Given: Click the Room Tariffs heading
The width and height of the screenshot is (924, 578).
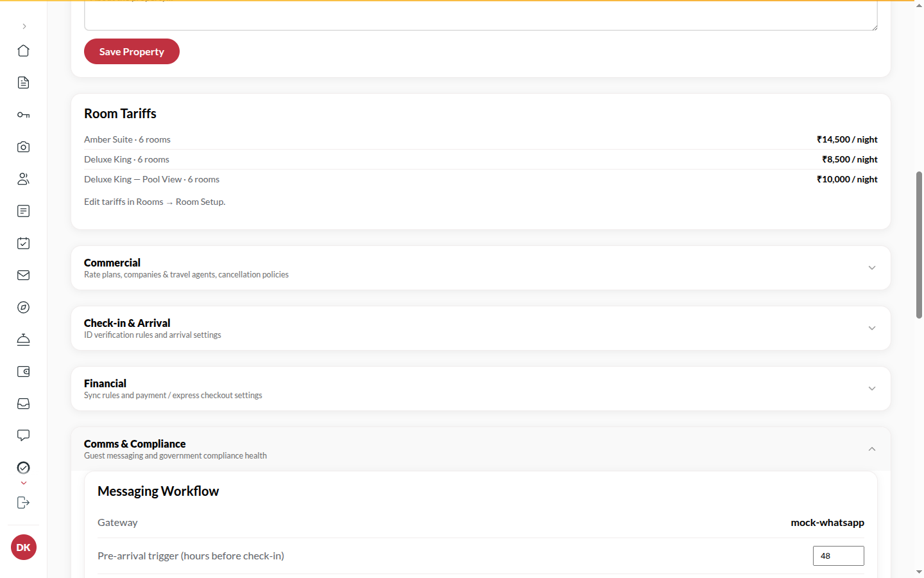Looking at the screenshot, I should [x=120, y=114].
